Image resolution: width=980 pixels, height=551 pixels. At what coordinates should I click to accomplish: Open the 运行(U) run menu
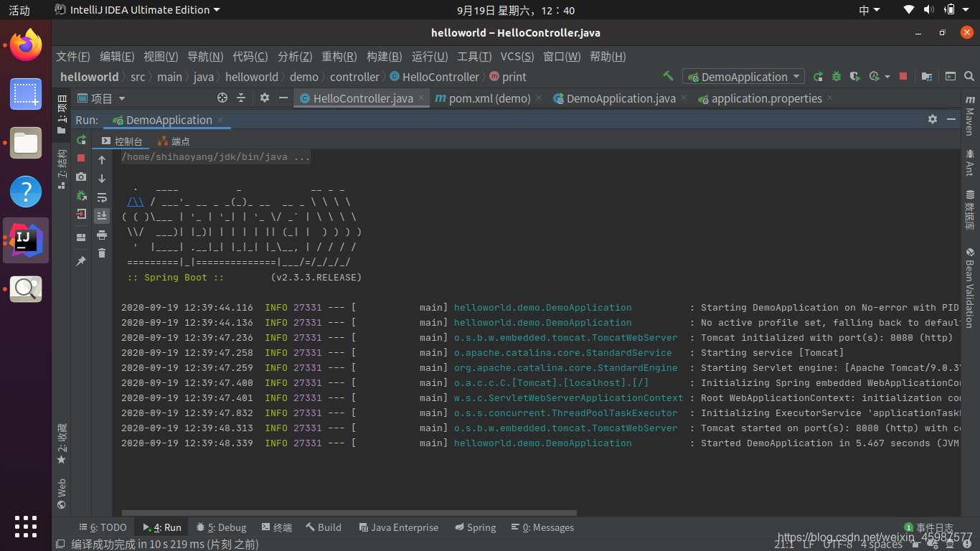[430, 57]
